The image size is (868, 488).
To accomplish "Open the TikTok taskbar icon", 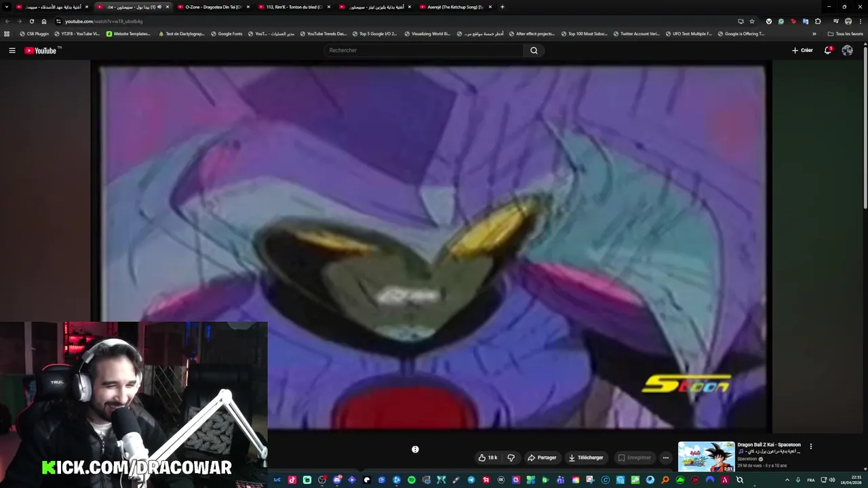I will click(x=292, y=480).
